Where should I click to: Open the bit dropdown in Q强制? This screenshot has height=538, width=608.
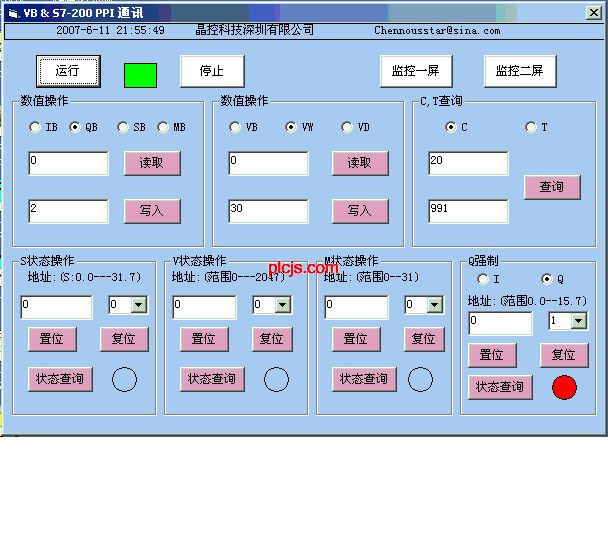[x=579, y=321]
